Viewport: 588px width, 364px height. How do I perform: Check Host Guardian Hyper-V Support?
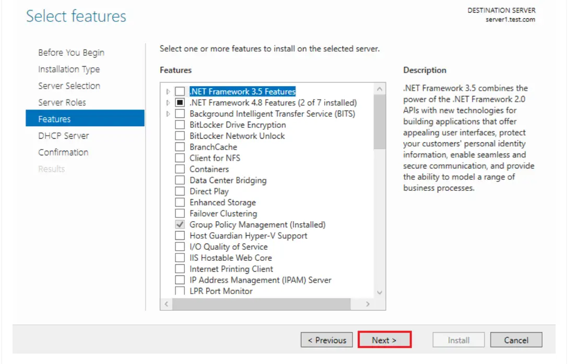pos(180,236)
